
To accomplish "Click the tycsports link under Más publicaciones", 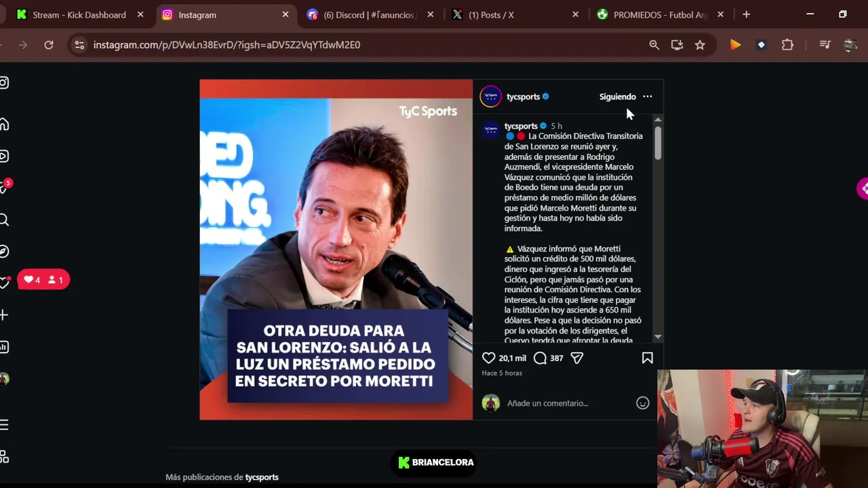I will tap(262, 477).
